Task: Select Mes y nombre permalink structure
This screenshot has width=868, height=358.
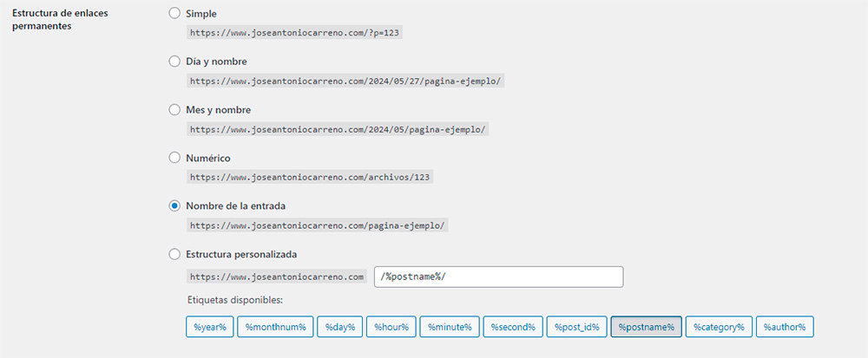Action: point(174,110)
